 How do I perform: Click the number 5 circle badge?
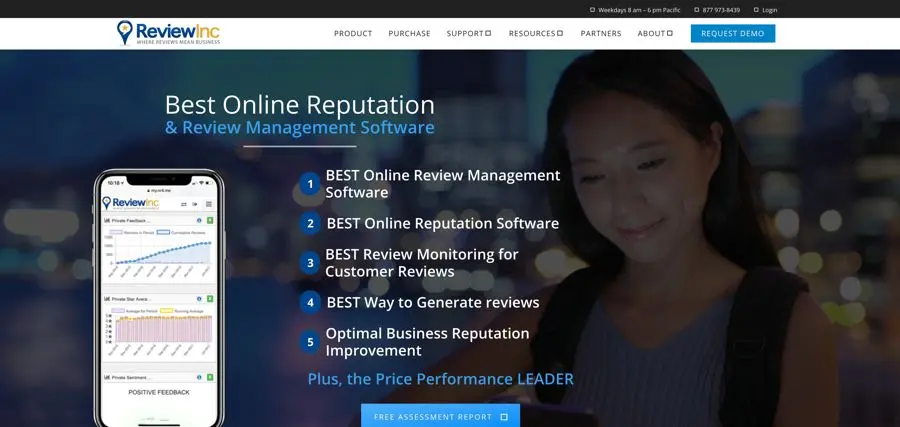pyautogui.click(x=310, y=342)
